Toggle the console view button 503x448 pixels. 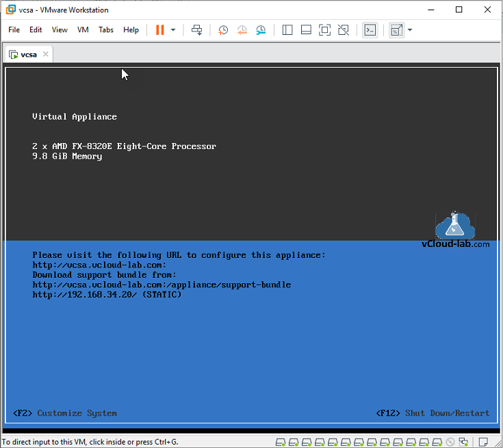(x=370, y=30)
